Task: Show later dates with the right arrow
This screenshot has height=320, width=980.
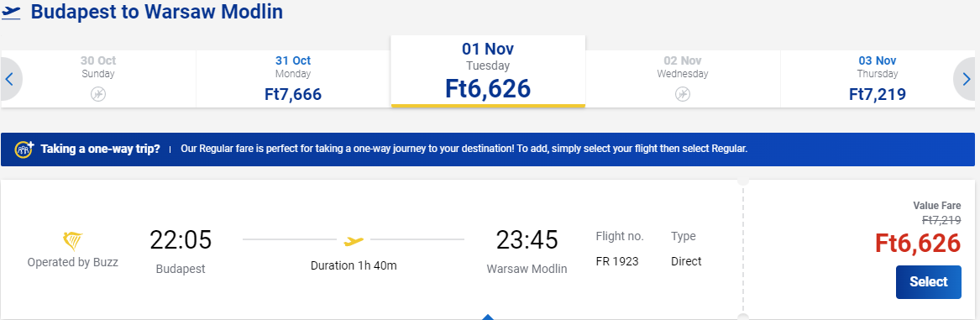Action: coord(967,80)
